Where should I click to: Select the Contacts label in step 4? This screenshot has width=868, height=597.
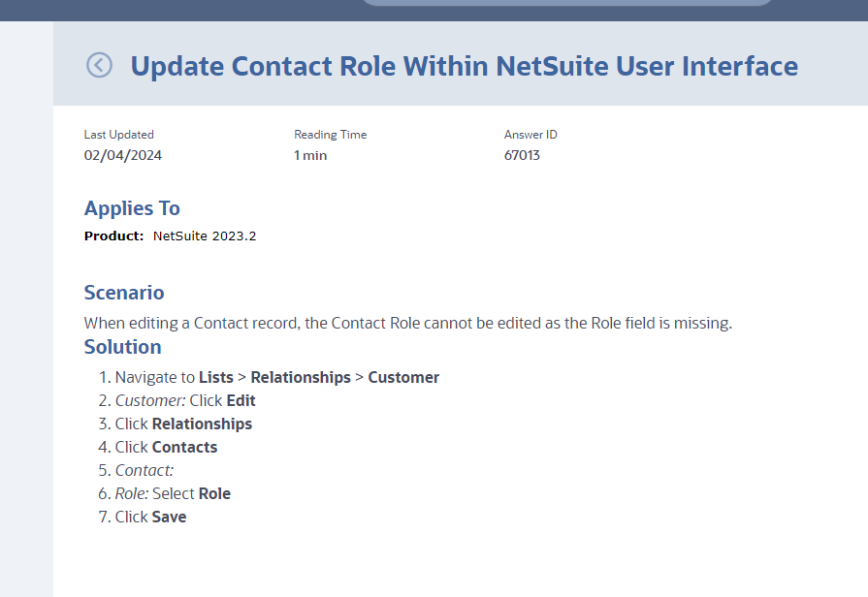point(183,447)
